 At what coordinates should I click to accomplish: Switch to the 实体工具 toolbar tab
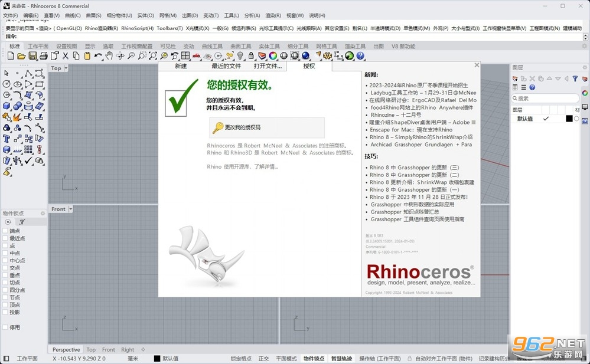click(x=269, y=46)
